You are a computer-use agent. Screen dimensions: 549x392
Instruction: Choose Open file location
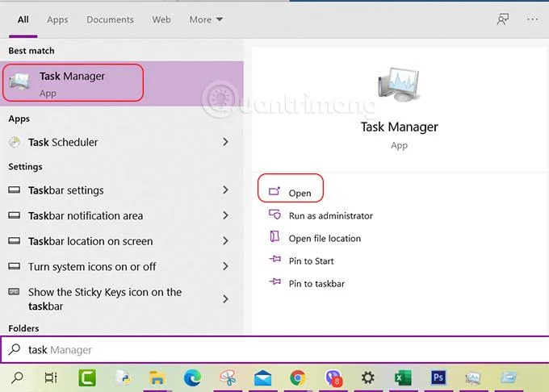(314, 238)
